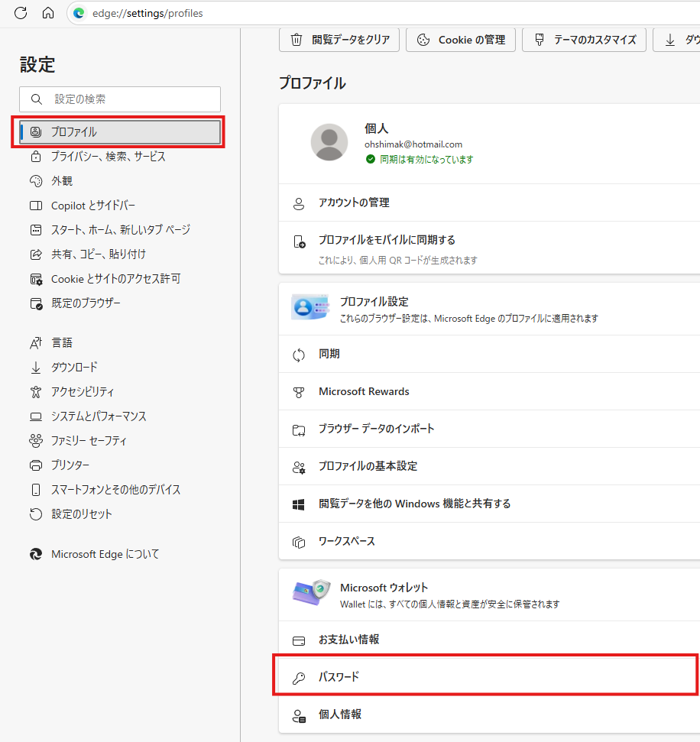Click the key icon beside パスワード
This screenshot has height=742, width=700.
[x=299, y=678]
